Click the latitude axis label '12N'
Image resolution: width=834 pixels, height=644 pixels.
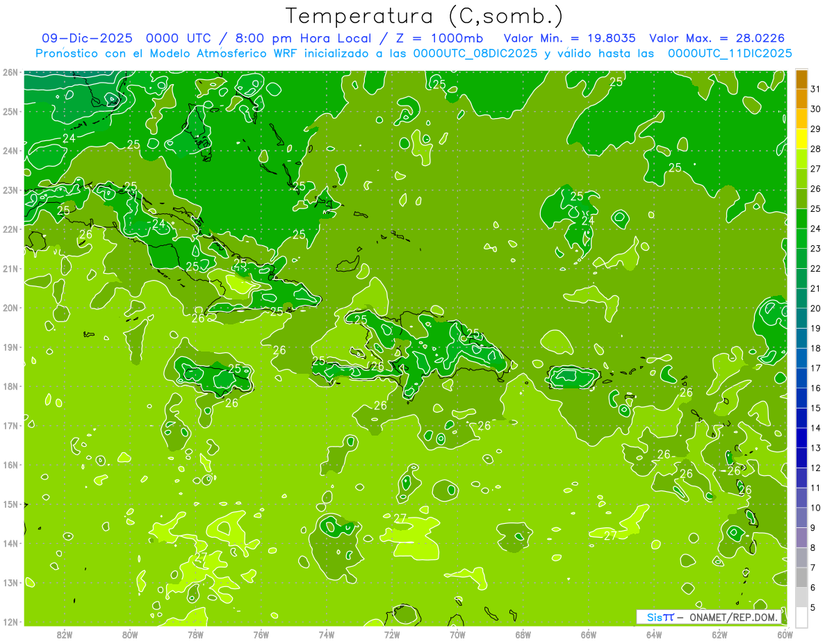coord(10,622)
